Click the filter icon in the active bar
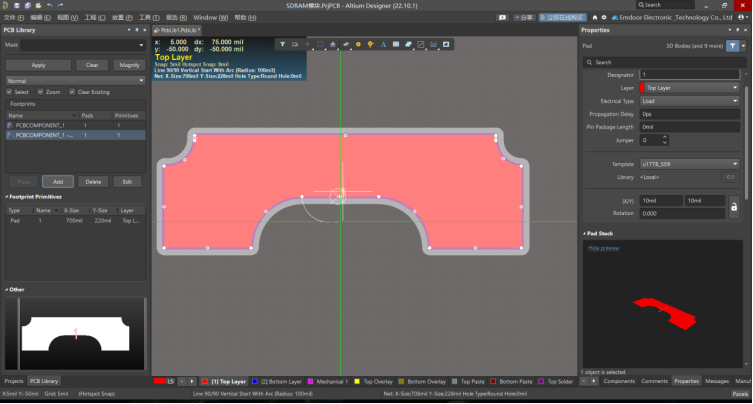 coord(283,44)
